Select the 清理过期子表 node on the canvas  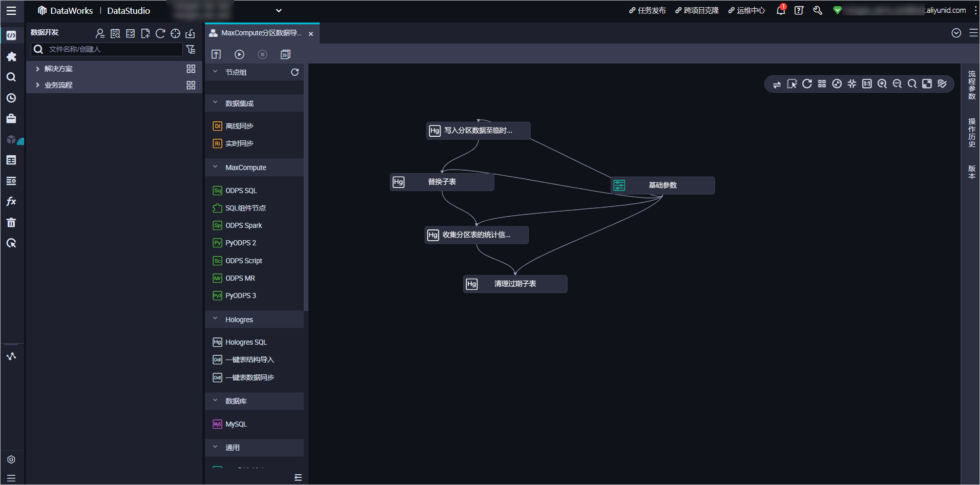coord(515,284)
